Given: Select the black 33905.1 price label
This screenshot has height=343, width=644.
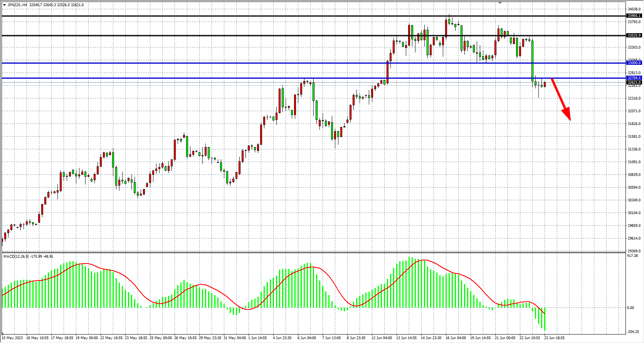Looking at the screenshot, I should tap(634, 16).
